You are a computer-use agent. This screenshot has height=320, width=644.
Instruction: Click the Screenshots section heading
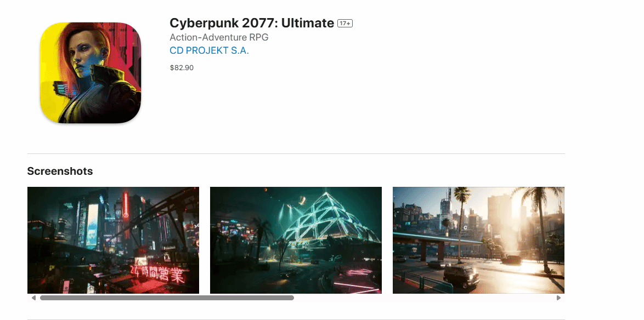pos(60,171)
